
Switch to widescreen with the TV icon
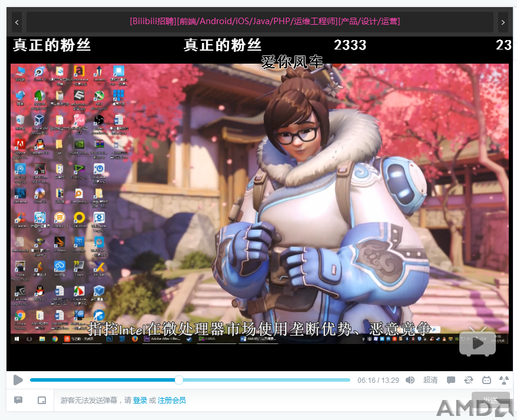486,380
